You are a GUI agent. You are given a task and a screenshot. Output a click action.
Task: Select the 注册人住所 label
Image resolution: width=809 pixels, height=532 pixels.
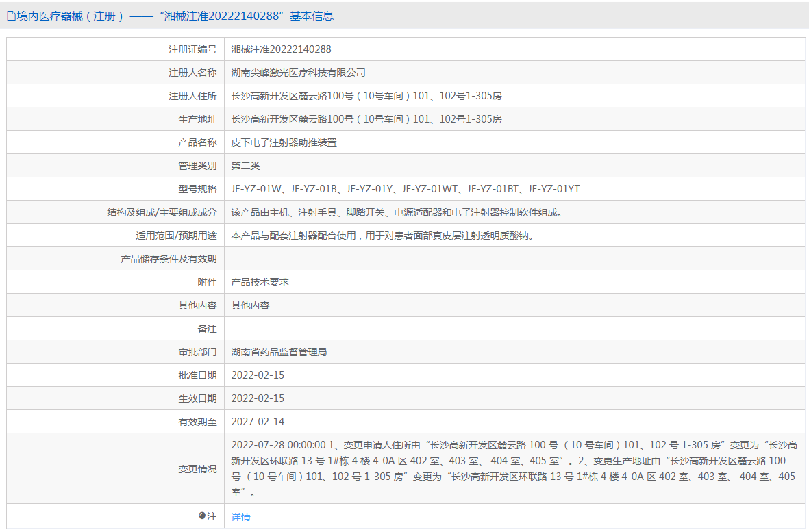tap(192, 96)
